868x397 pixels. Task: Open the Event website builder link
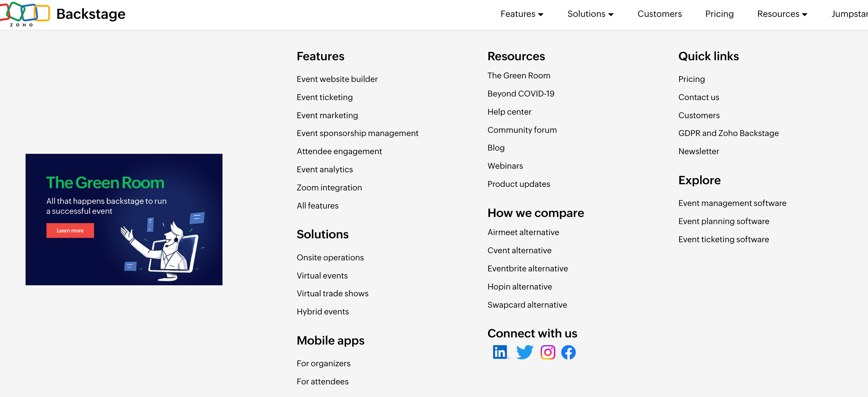coord(337,79)
